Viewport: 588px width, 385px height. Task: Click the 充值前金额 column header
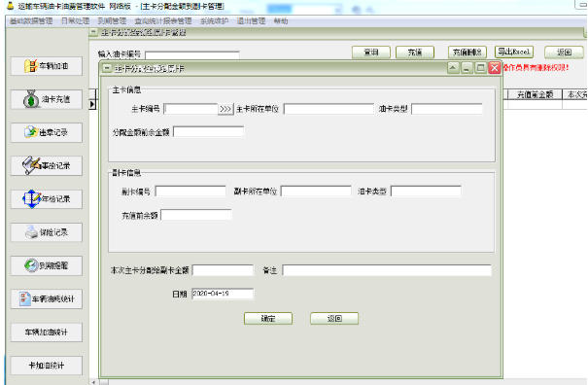536,94
